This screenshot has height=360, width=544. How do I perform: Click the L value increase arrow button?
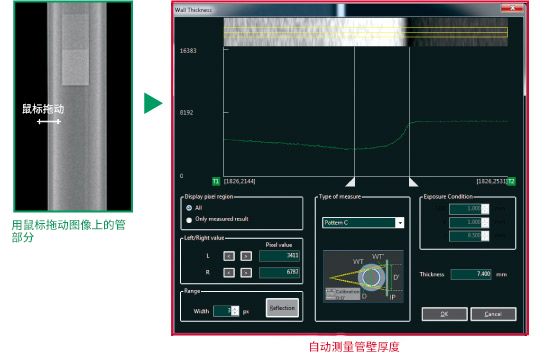coord(246,256)
